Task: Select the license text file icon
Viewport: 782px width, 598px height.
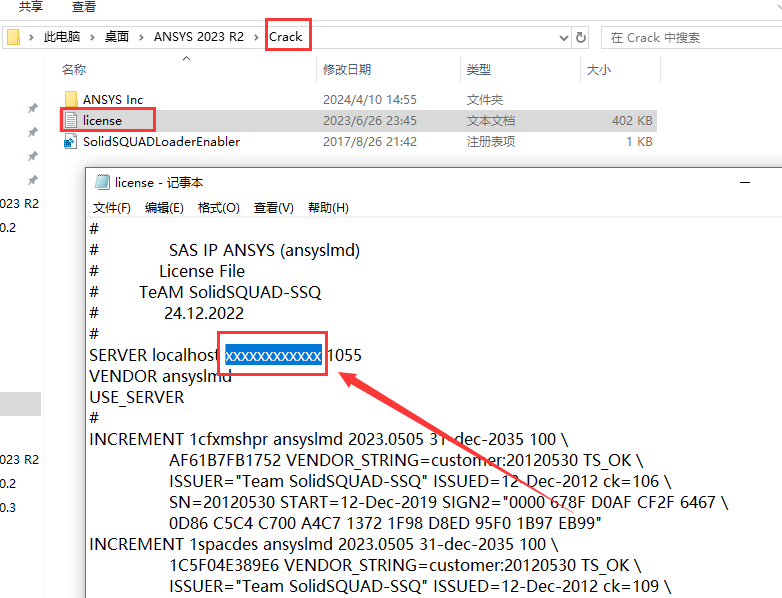Action: [x=71, y=120]
